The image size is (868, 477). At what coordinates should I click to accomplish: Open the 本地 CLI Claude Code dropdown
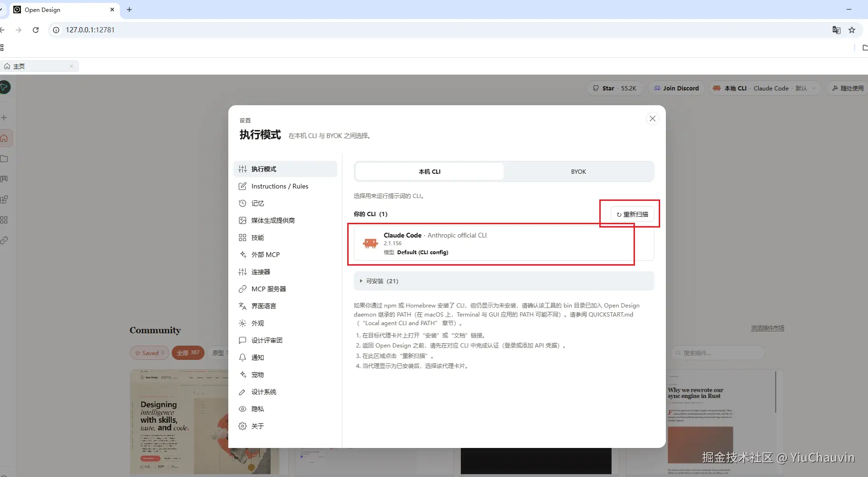click(x=765, y=88)
